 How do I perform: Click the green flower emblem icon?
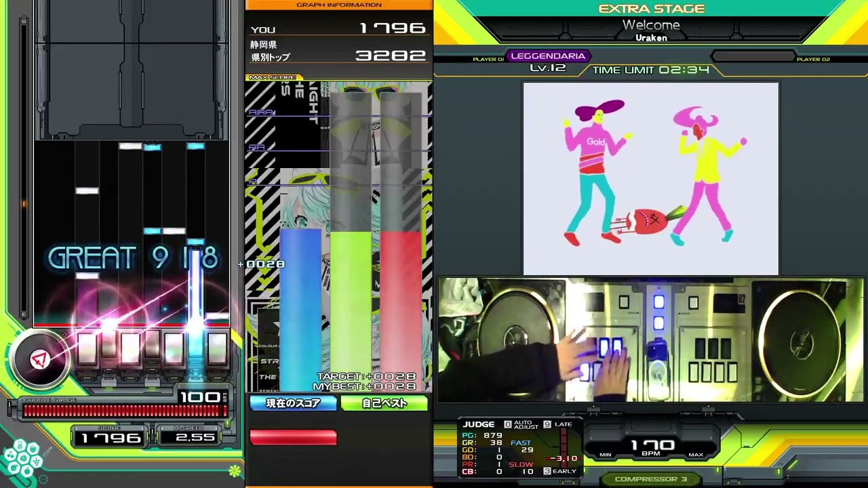pyautogui.click(x=235, y=470)
